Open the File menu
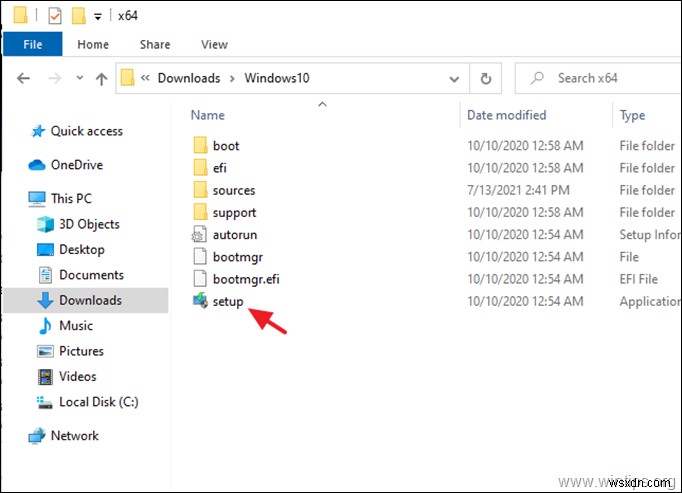This screenshot has height=493, width=682. click(33, 44)
